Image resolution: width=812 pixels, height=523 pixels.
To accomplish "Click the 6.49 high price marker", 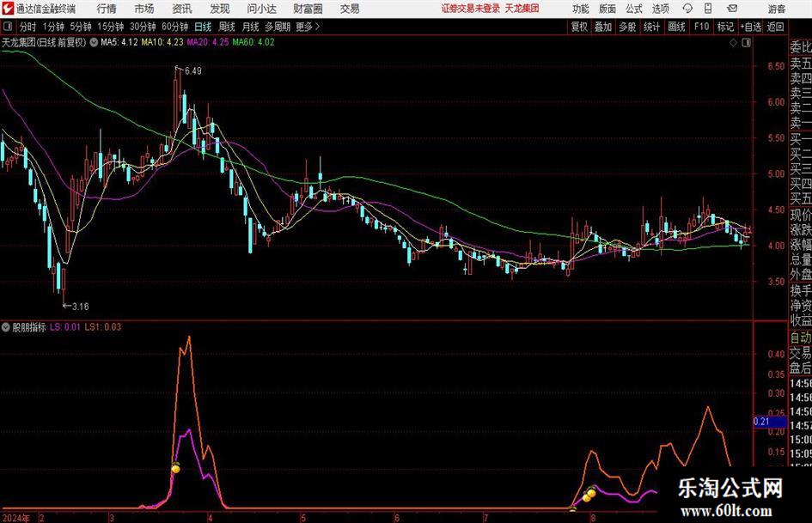I will (192, 71).
